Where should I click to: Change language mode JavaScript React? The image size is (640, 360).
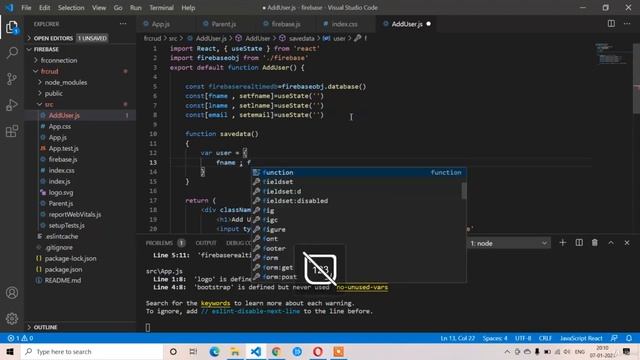click(581, 338)
